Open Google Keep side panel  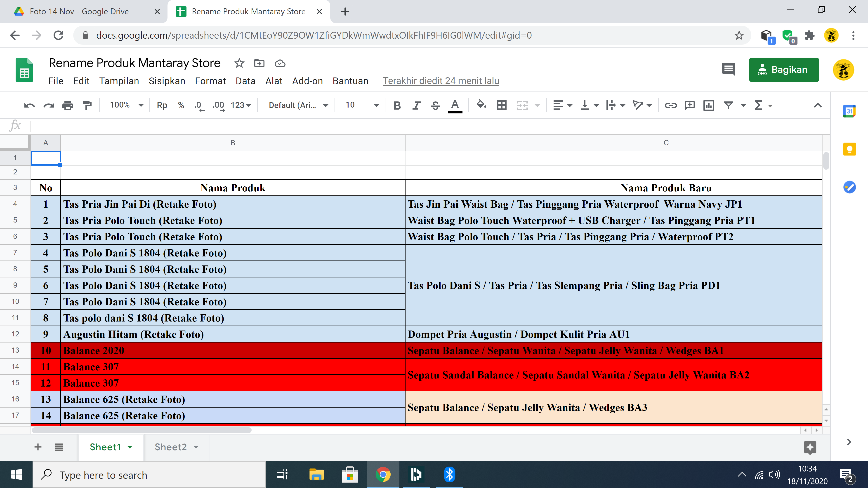tap(849, 149)
